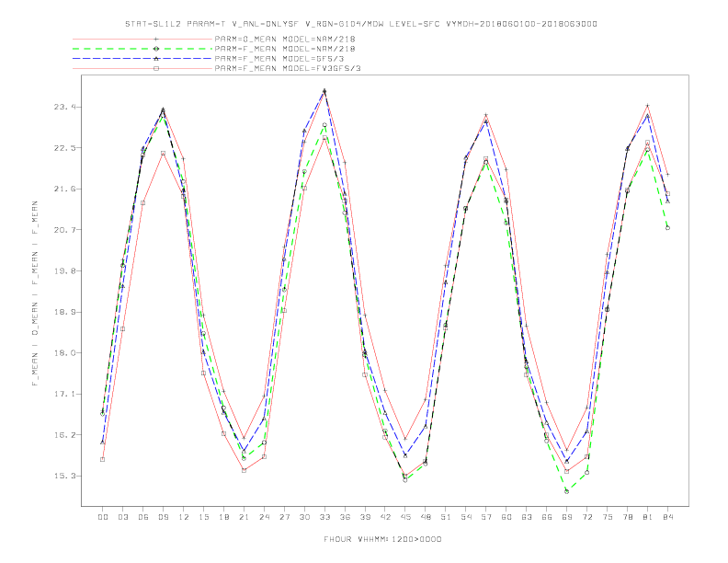
Task: Click y-axis tick label 18.0
Action: (64, 352)
